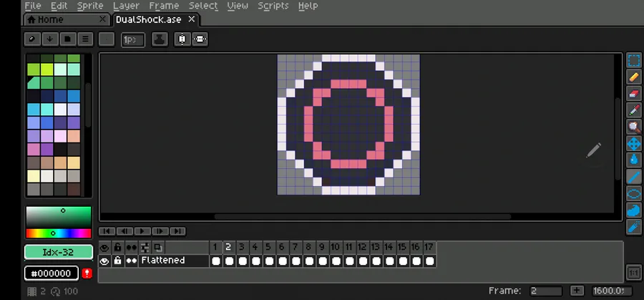Click the rainbow hue slider
This screenshot has height=300, width=644.
pos(59,233)
